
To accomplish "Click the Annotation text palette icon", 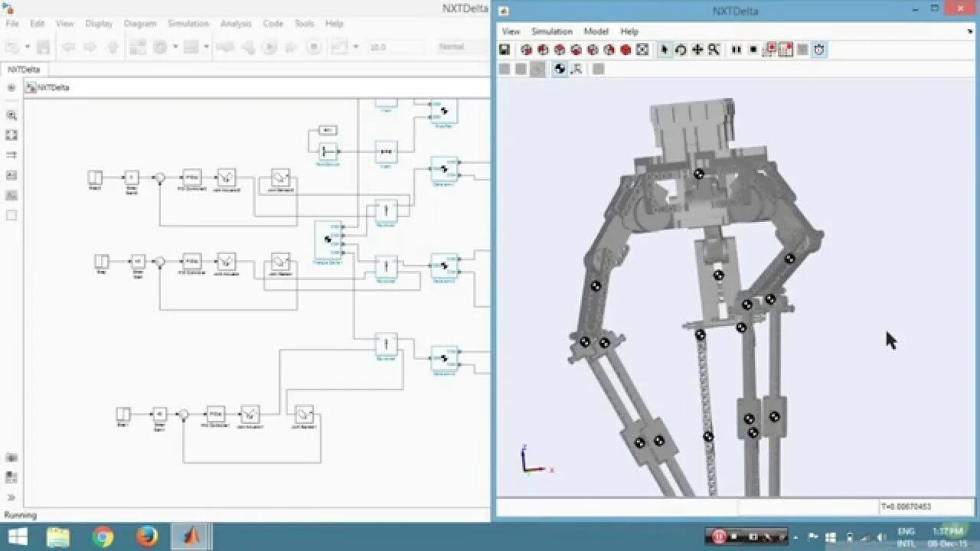I will pos(11,175).
